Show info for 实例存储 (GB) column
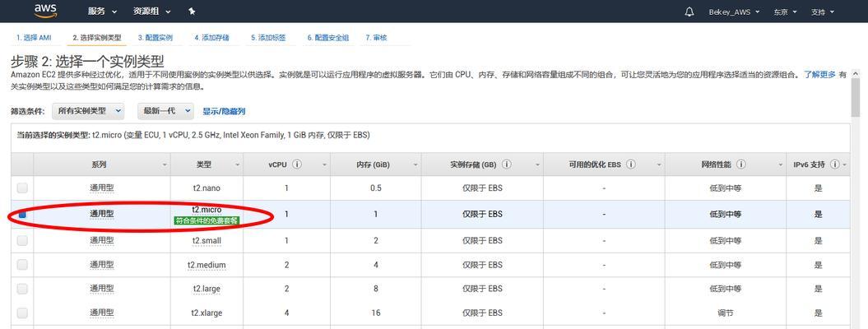 click(507, 164)
